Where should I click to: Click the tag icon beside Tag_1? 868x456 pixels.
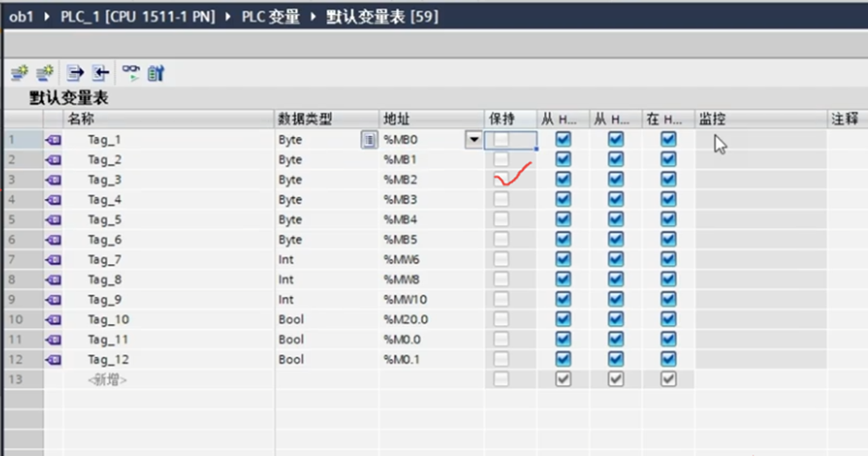[x=54, y=140]
